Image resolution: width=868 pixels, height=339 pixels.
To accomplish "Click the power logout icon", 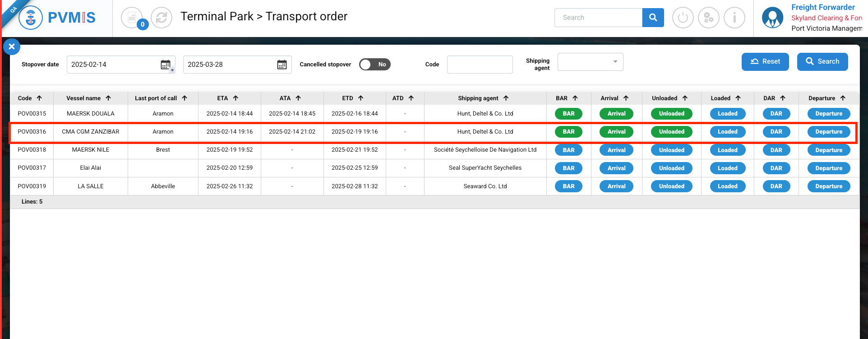I will 683,18.
